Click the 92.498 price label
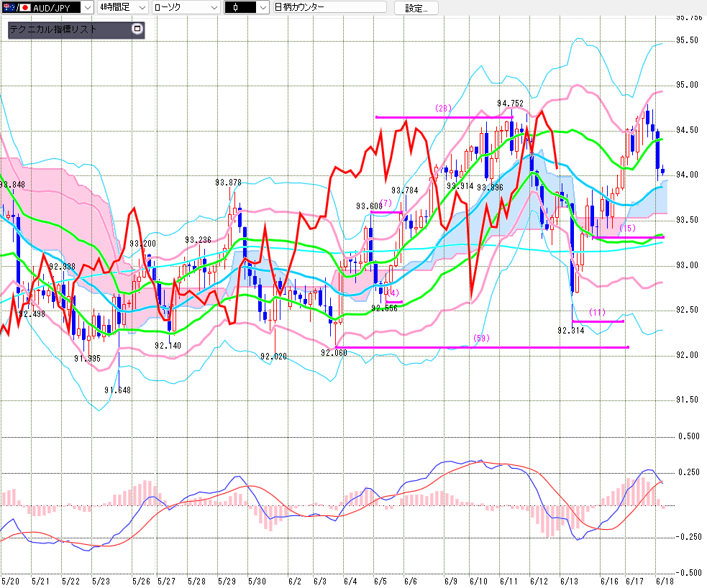The image size is (707, 588). (32, 314)
